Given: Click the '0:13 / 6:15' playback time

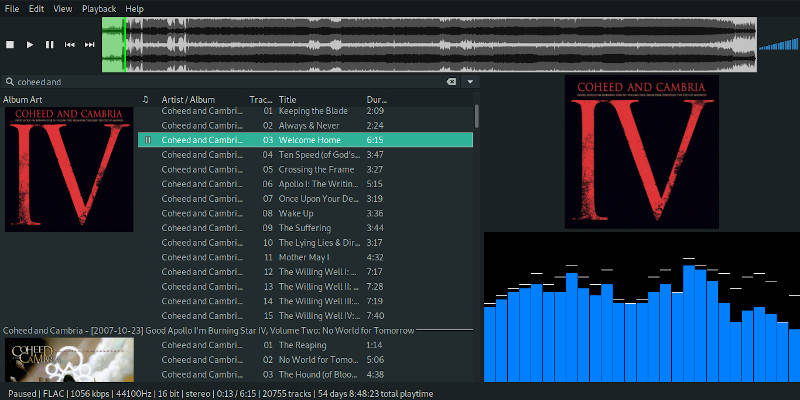Looking at the screenshot, I should (x=239, y=394).
